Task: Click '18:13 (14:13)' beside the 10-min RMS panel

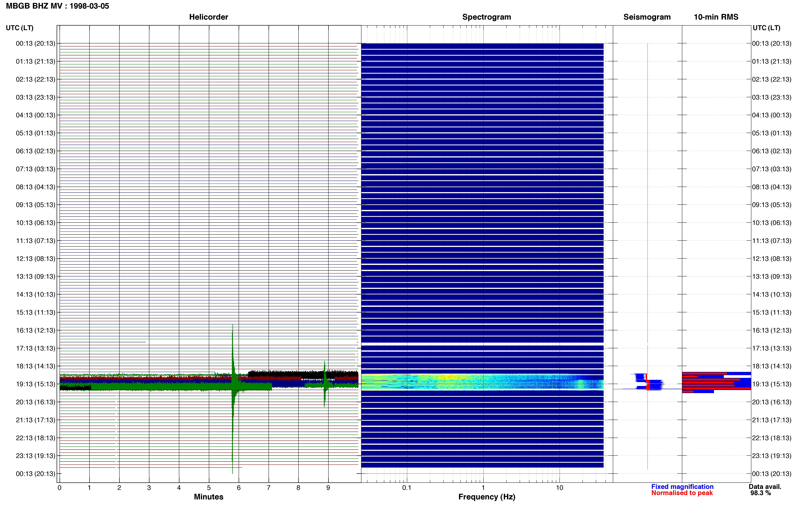Action: pyautogui.click(x=772, y=366)
